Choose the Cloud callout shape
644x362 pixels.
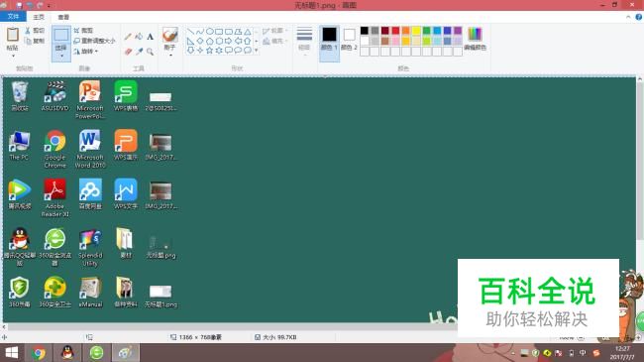(x=248, y=51)
